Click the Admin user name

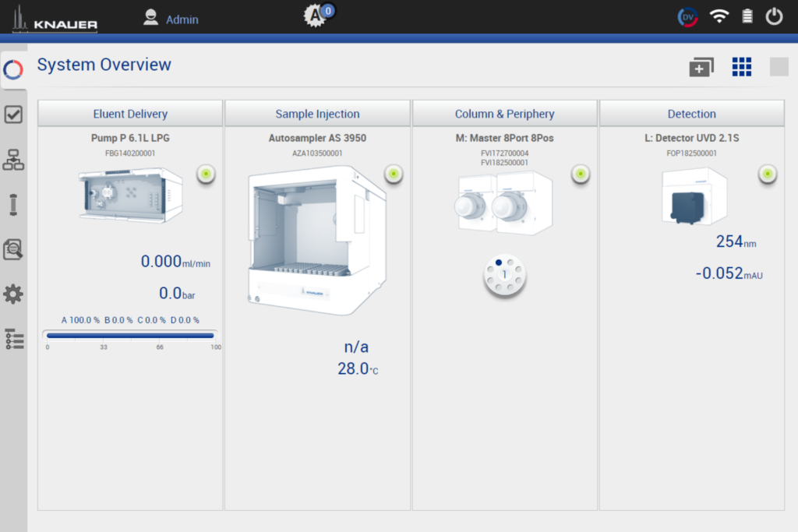(182, 19)
